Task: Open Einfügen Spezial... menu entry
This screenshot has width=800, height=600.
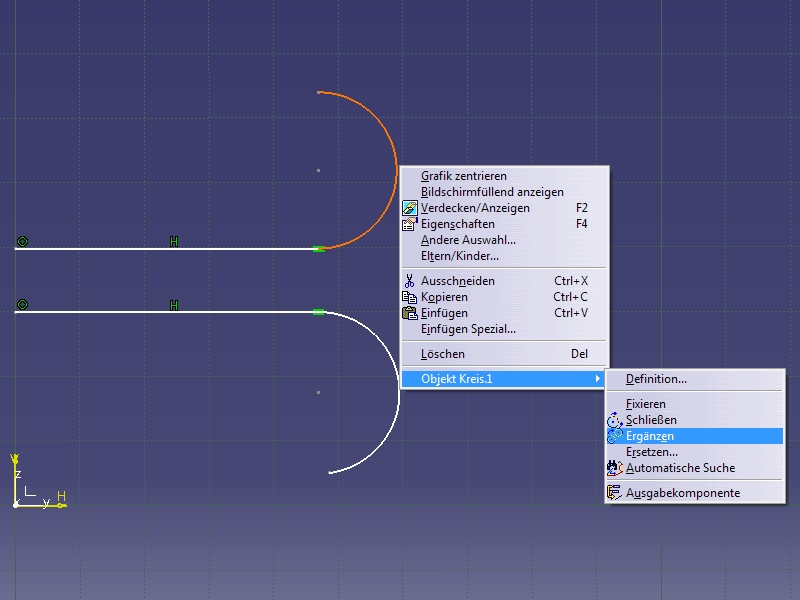Action: (x=505, y=329)
